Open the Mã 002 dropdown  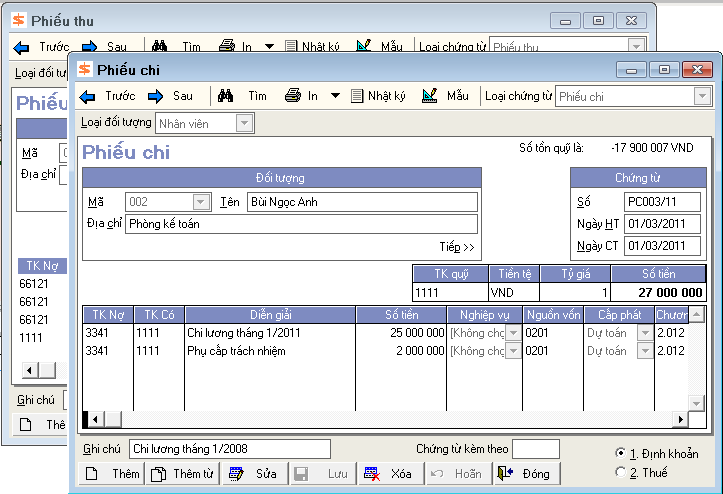(201, 202)
